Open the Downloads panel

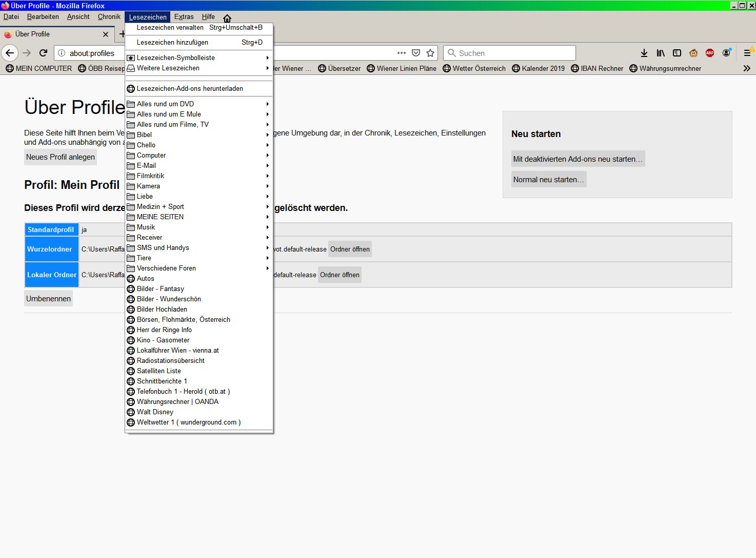pos(644,52)
